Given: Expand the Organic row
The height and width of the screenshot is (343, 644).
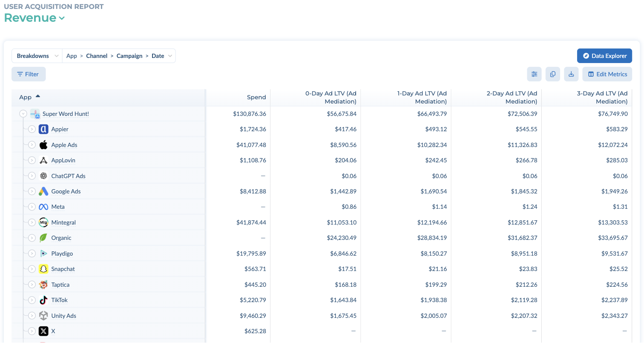Looking at the screenshot, I should 32,238.
